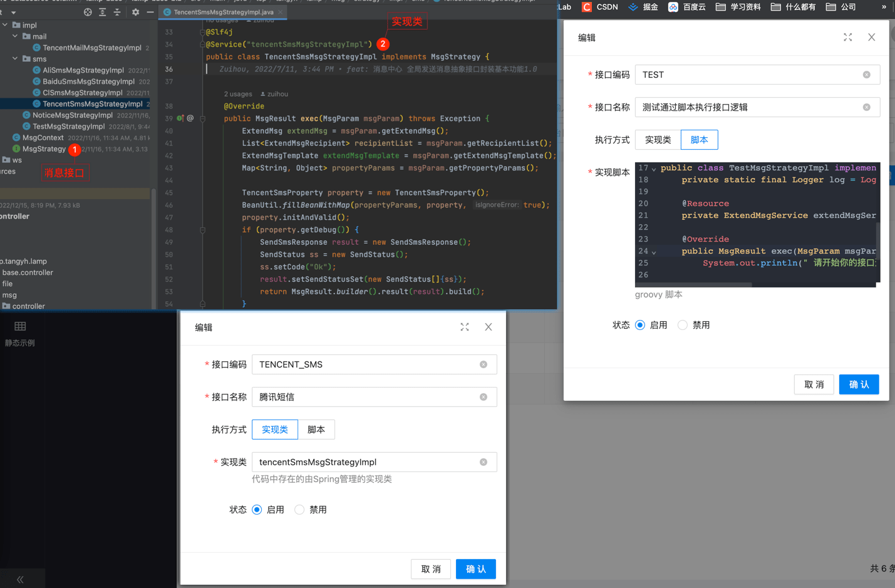Click 确认 button in TEST edit dialog

click(859, 384)
